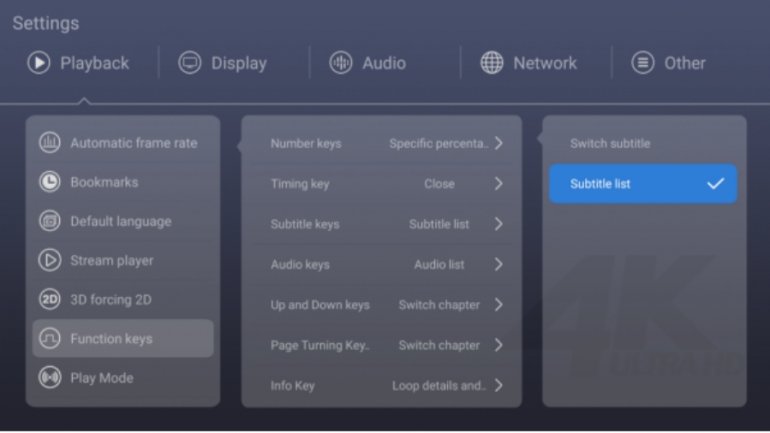Switch to the Display tab
Viewport: 770px width, 433px height.
(x=223, y=63)
